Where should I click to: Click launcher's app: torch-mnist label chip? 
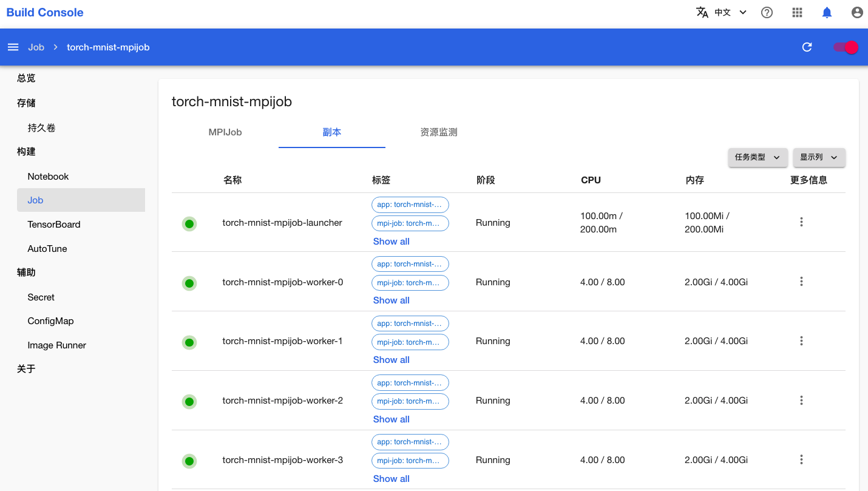click(410, 205)
